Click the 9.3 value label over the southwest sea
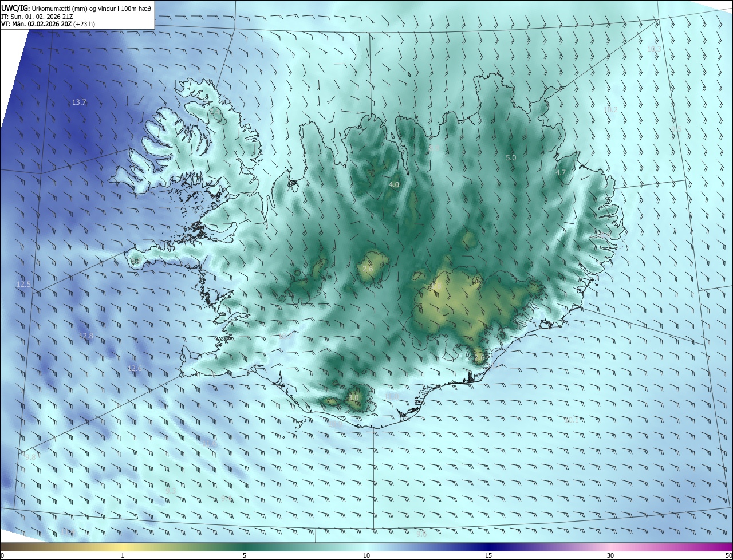Image resolution: width=733 pixels, height=560 pixels. tap(171, 491)
